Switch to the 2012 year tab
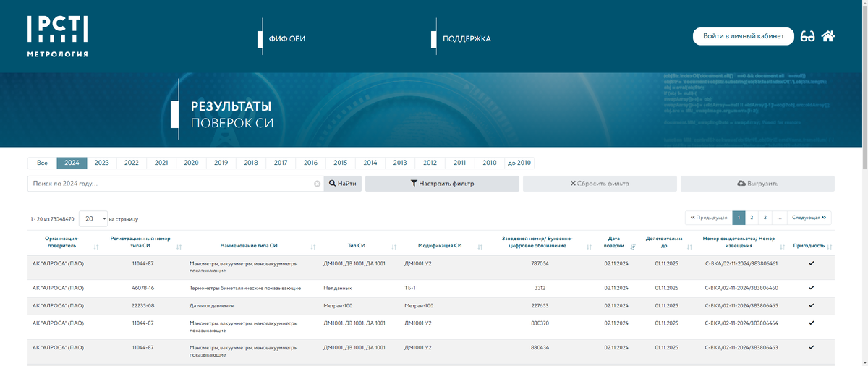 pyautogui.click(x=430, y=163)
